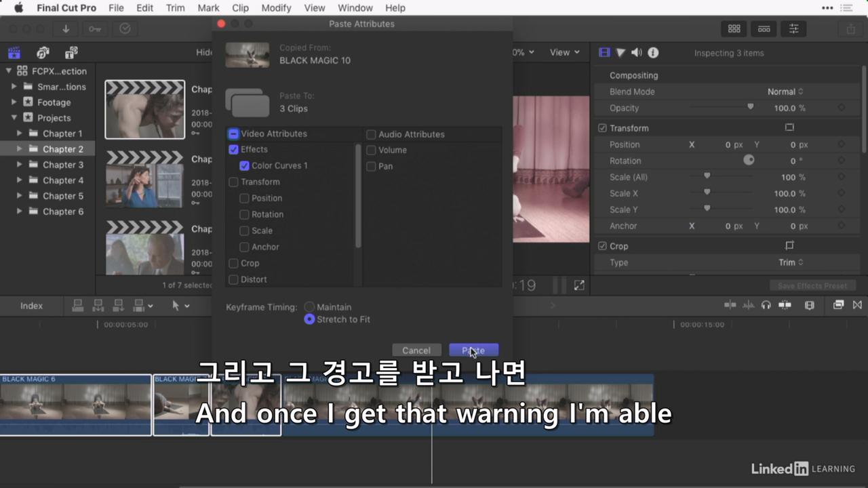Open the Apple menu
The width and height of the screenshot is (868, 488).
(x=18, y=8)
